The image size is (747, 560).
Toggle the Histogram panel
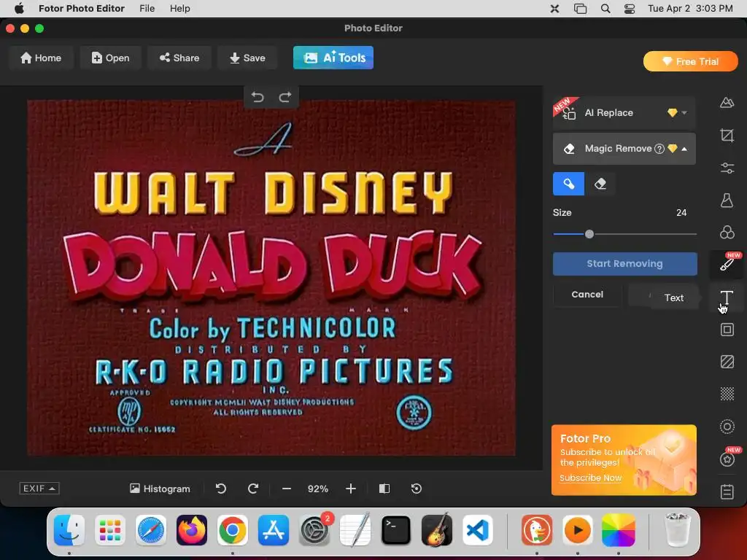click(160, 489)
